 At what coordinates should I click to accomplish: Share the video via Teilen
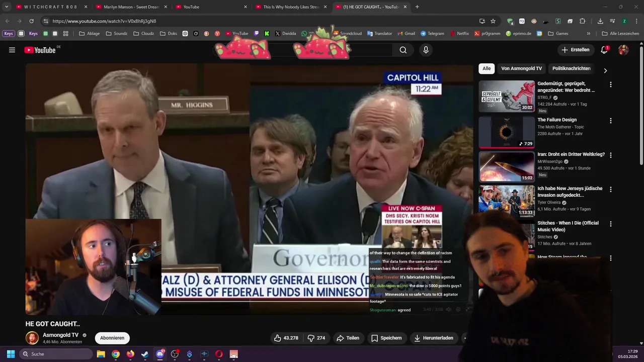tap(348, 338)
